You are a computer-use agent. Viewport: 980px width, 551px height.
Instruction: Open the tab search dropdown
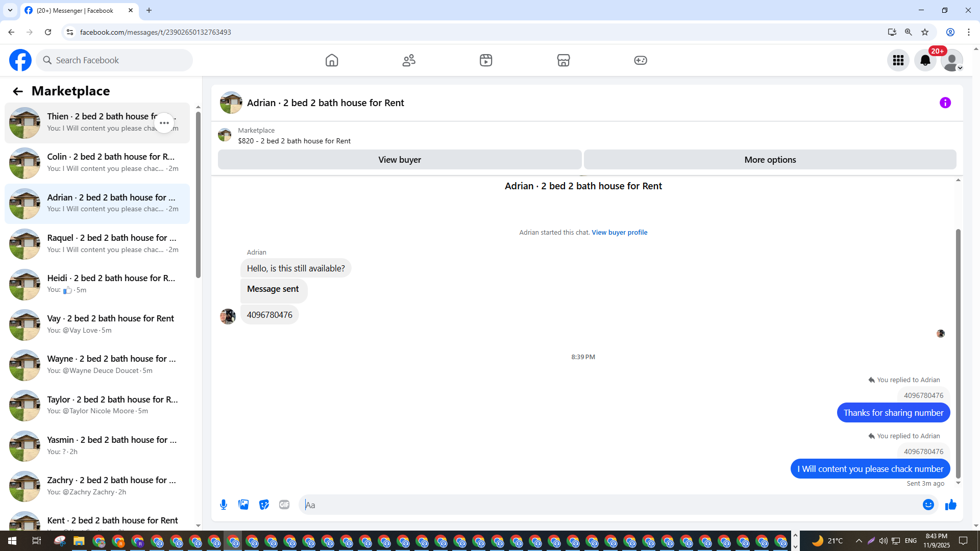point(10,10)
